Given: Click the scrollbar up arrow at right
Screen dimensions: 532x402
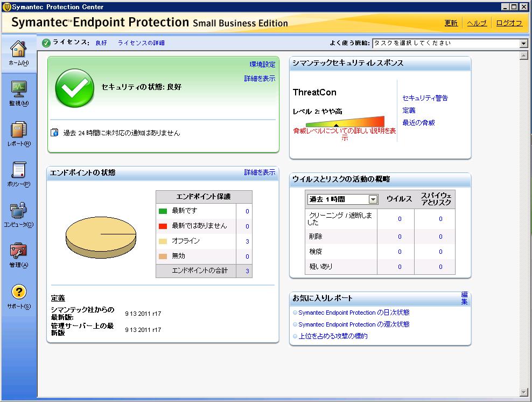Looking at the screenshot, I should pos(524,56).
